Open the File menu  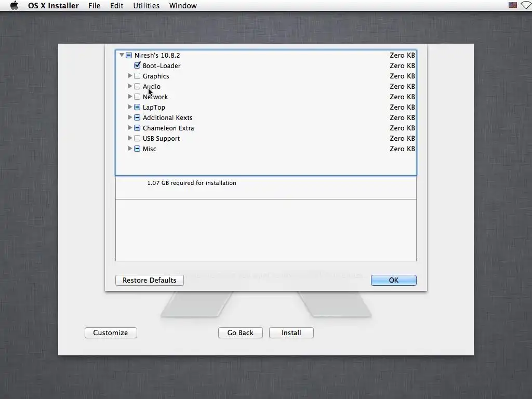(95, 5)
